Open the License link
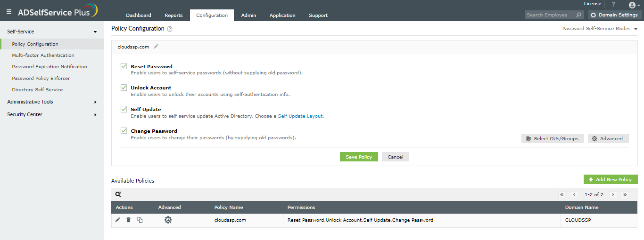The width and height of the screenshot is (644, 240). click(593, 4)
